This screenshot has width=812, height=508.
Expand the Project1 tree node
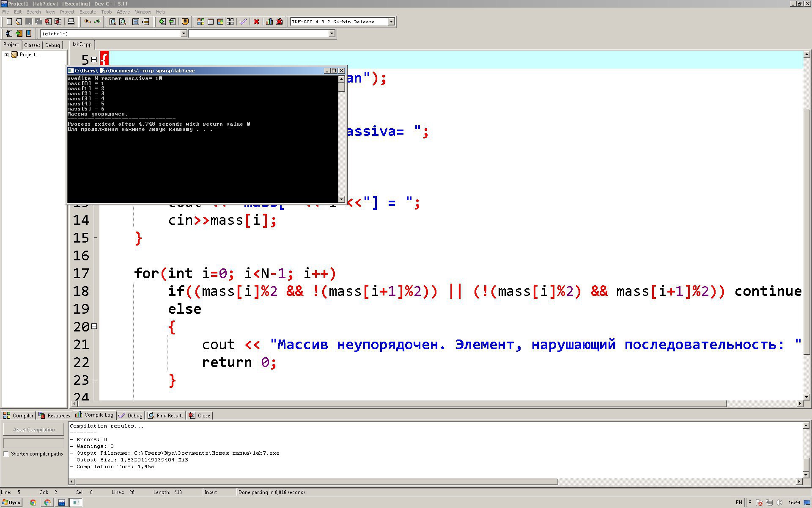tap(6, 55)
